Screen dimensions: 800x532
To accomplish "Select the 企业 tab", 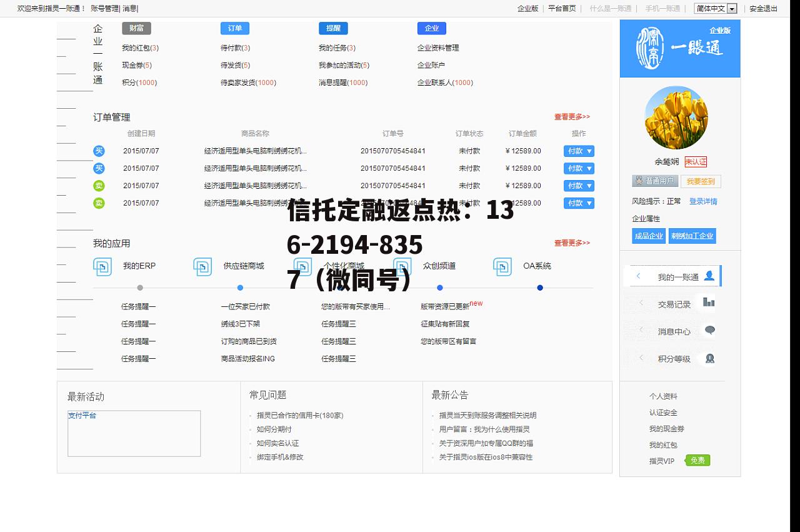I will [432, 28].
